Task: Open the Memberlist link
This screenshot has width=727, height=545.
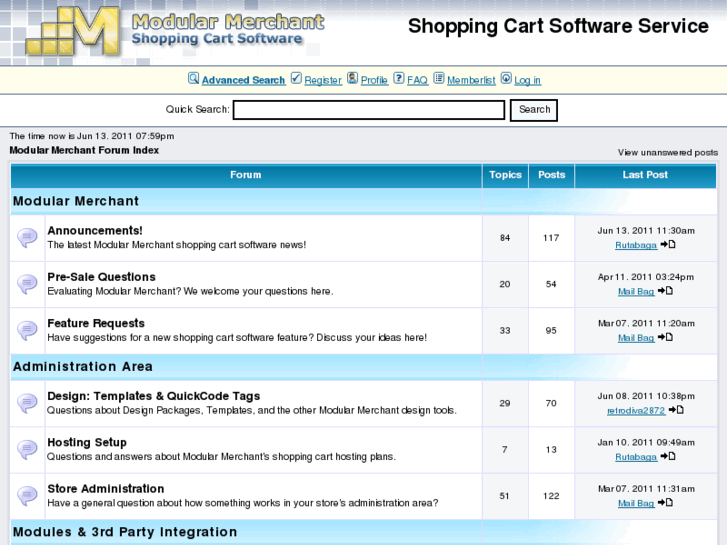Action: [471, 80]
